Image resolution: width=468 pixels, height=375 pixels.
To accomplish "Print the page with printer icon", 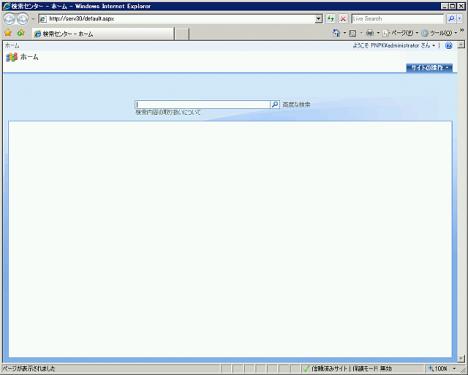I will click(x=370, y=33).
